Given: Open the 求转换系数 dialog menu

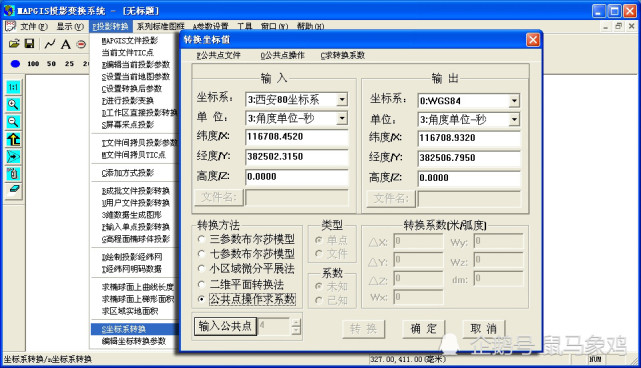Looking at the screenshot, I should 342,55.
